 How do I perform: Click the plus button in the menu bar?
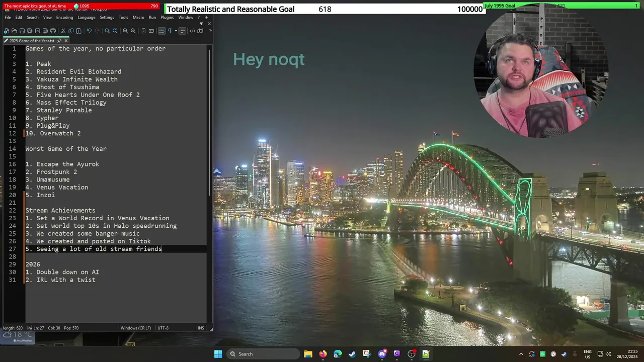pyautogui.click(x=206, y=17)
